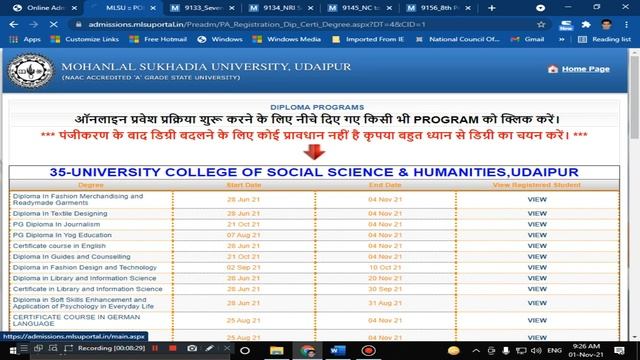Open File Explorer from taskbar
The image size is (640, 360).
point(276,351)
